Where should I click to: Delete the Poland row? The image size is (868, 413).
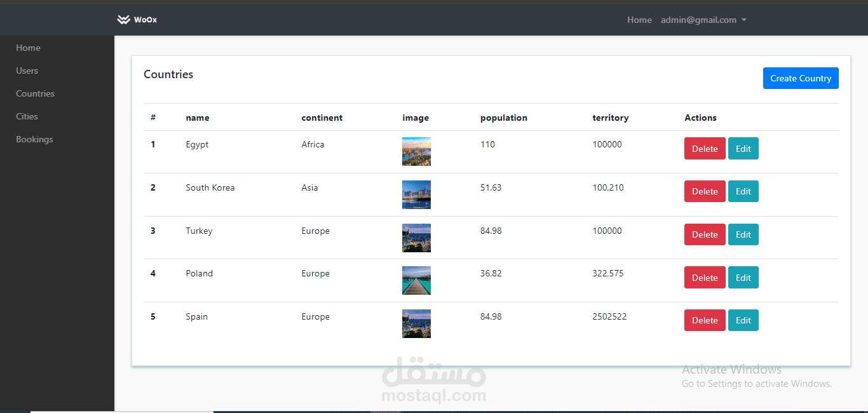(x=705, y=278)
